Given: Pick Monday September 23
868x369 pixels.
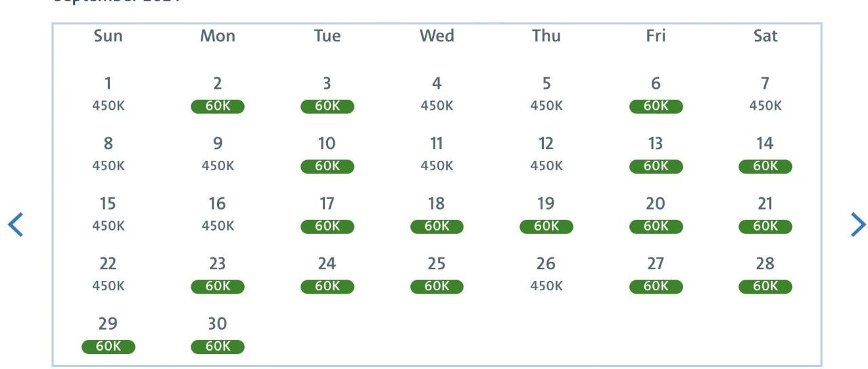Looking at the screenshot, I should point(218,274).
